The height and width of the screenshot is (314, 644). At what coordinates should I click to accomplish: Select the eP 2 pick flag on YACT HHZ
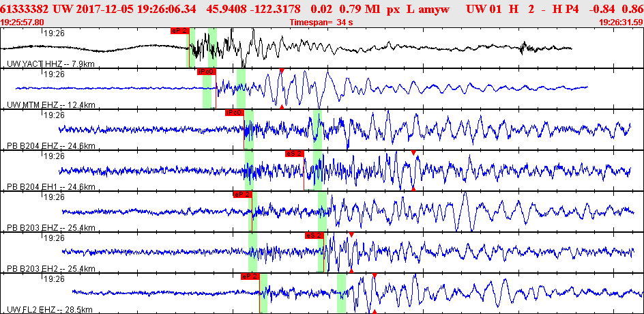(x=179, y=31)
